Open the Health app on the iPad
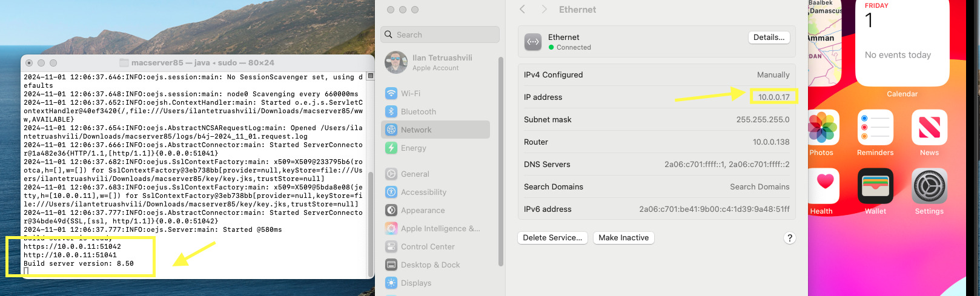The height and width of the screenshot is (296, 980). click(x=823, y=186)
